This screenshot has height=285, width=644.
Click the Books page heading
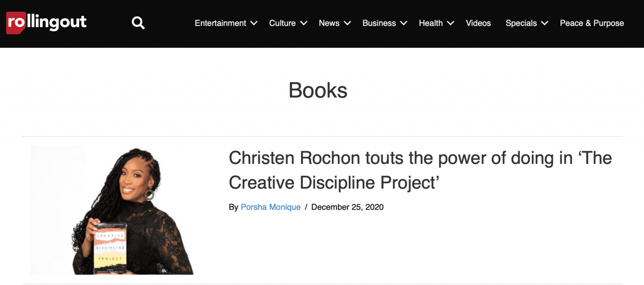tap(318, 90)
